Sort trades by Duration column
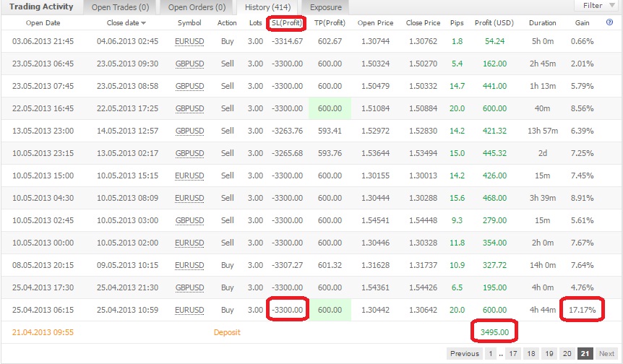 coord(542,23)
